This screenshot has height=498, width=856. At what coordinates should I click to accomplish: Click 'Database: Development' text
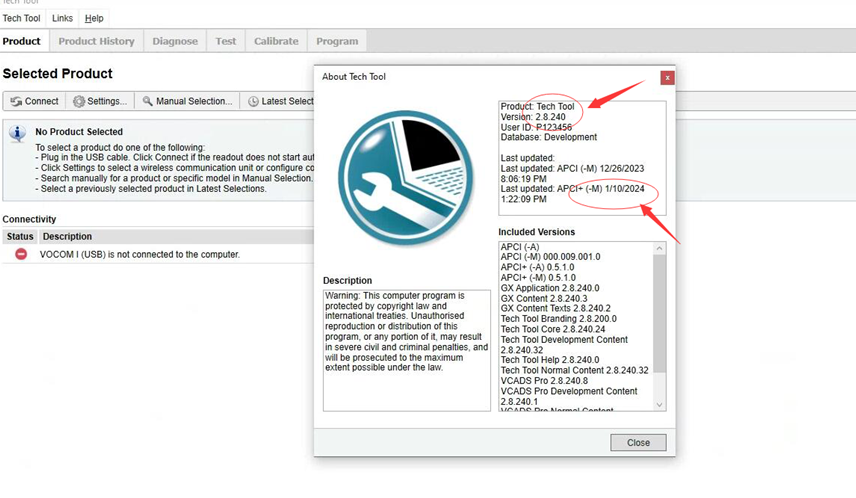click(x=549, y=137)
